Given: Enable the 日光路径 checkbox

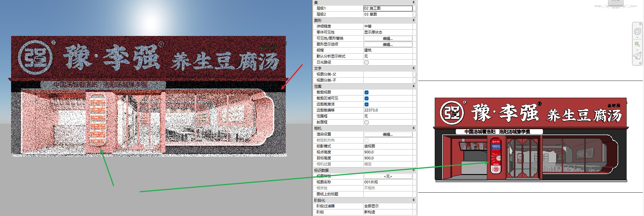Looking at the screenshot, I should [366, 62].
